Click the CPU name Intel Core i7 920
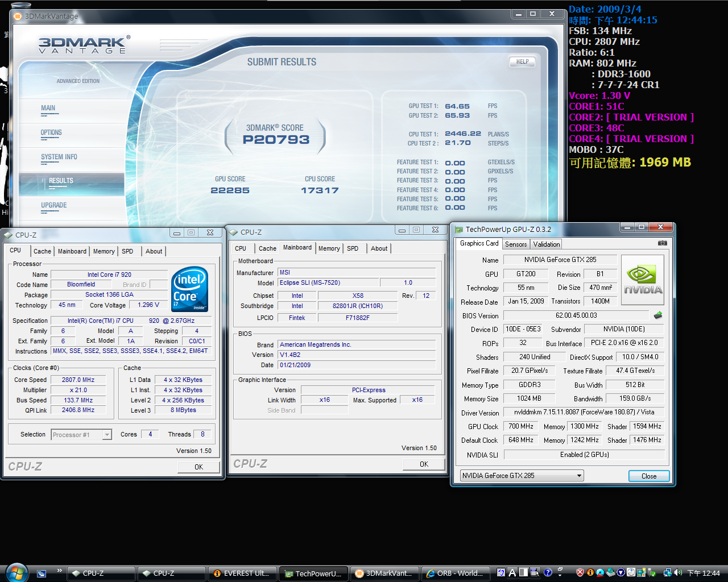The image size is (728, 582). point(109,275)
